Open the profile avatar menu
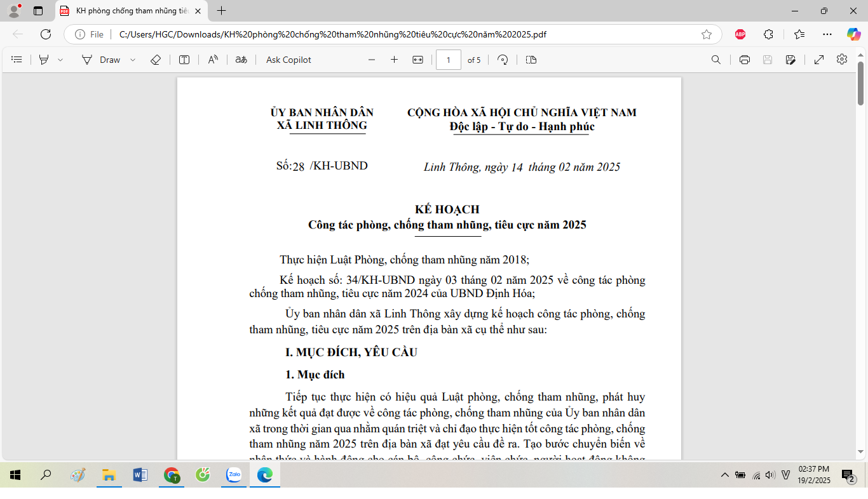The width and height of the screenshot is (868, 499). point(14,10)
